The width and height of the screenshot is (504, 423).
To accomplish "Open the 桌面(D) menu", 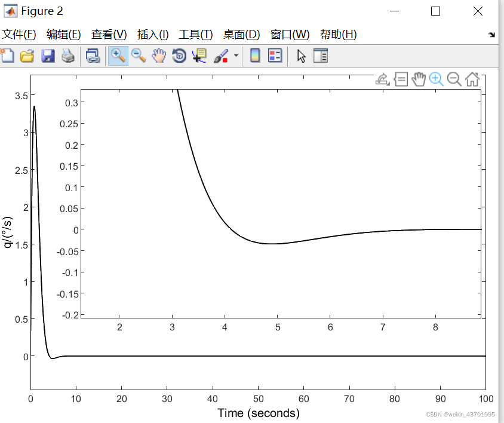I will [x=241, y=35].
